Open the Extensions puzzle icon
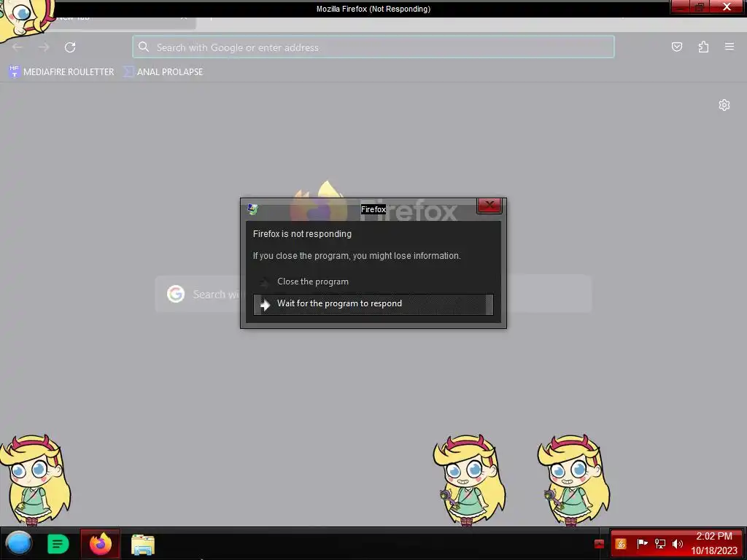The image size is (747, 560). click(x=703, y=47)
